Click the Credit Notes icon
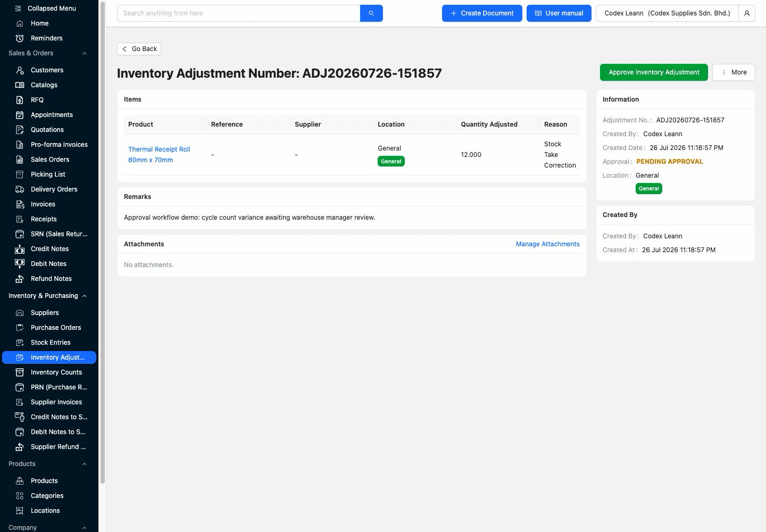The width and height of the screenshot is (766, 532). pos(20,249)
